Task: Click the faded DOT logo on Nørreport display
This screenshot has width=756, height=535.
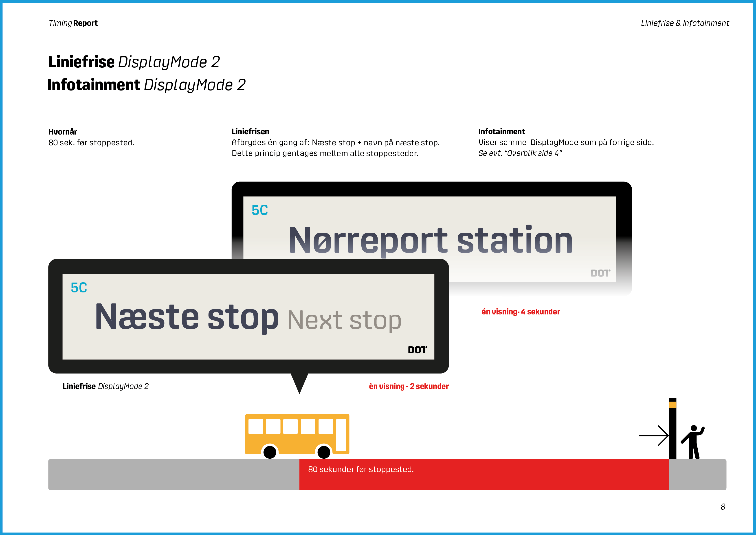Action: [x=600, y=273]
